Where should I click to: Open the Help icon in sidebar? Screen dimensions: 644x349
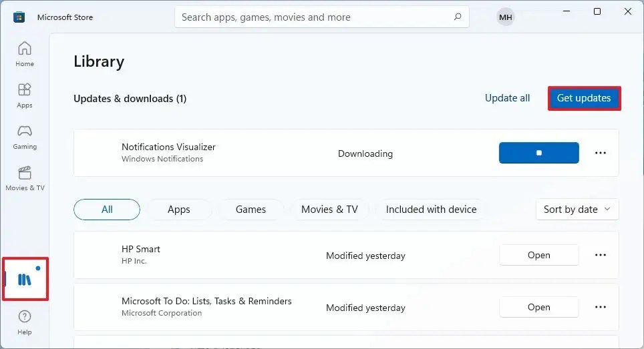(x=25, y=322)
